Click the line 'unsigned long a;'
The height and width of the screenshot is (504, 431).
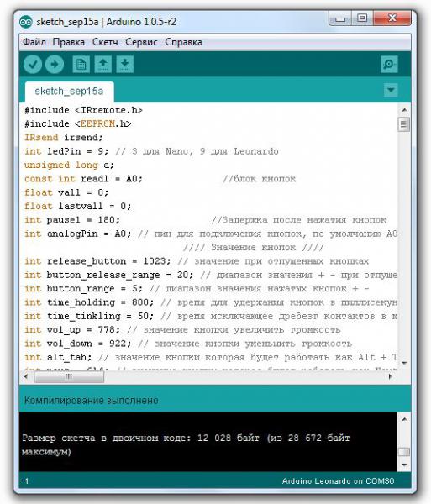point(69,165)
